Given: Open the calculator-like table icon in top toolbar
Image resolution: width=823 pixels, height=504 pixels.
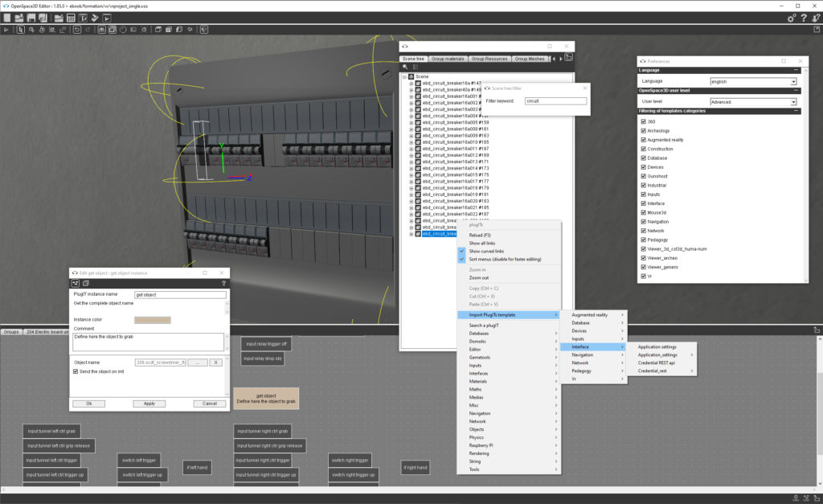Looking at the screenshot, I should (71, 18).
